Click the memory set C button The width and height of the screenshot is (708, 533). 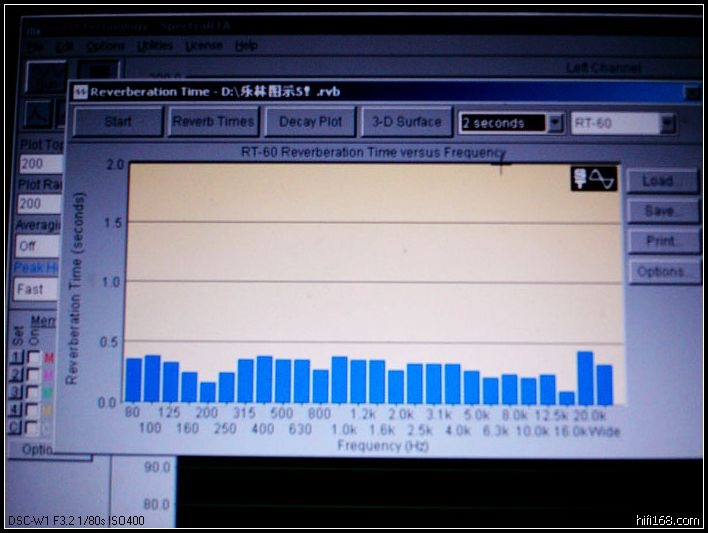(16, 427)
